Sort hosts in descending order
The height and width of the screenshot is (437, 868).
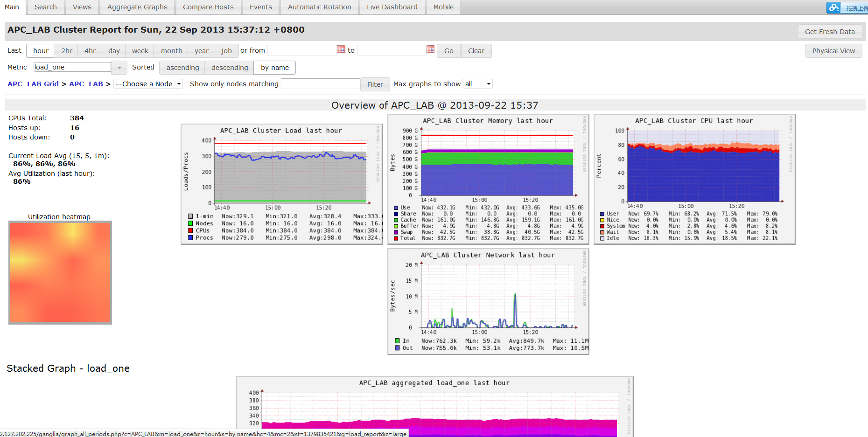click(230, 68)
